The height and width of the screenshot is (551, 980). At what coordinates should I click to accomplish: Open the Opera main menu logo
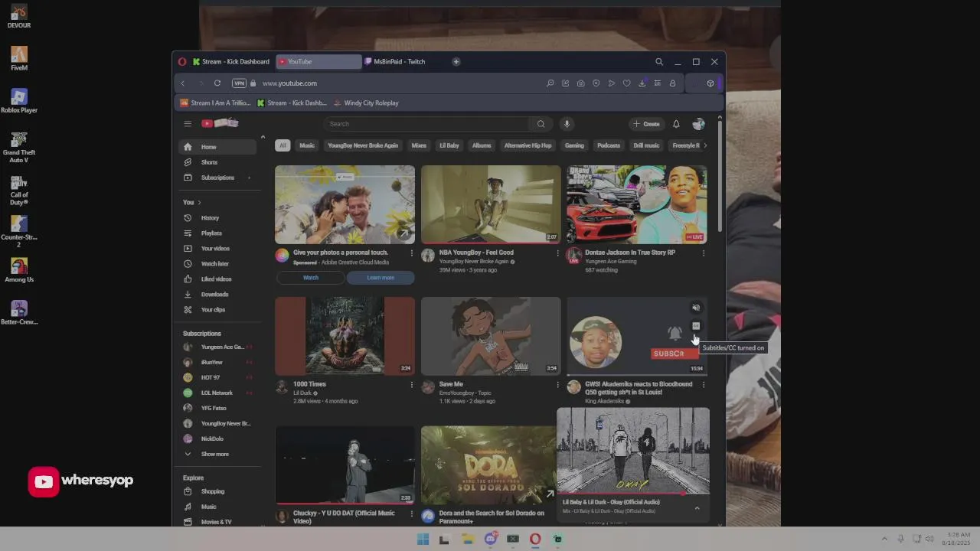tap(182, 62)
